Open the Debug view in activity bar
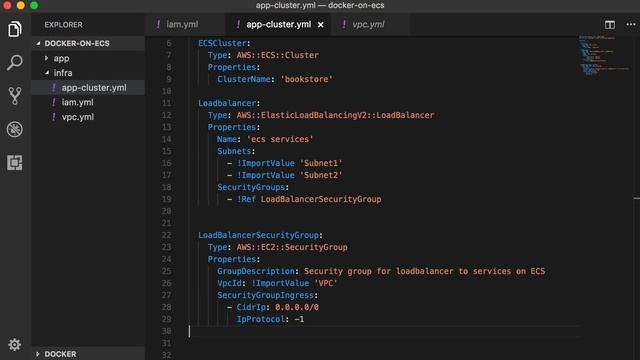 click(x=15, y=129)
